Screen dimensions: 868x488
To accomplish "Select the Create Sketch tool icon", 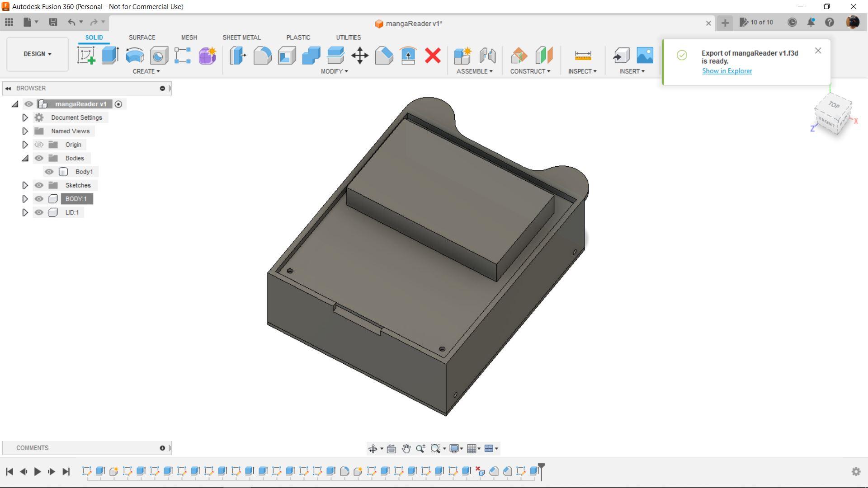I will 86,56.
